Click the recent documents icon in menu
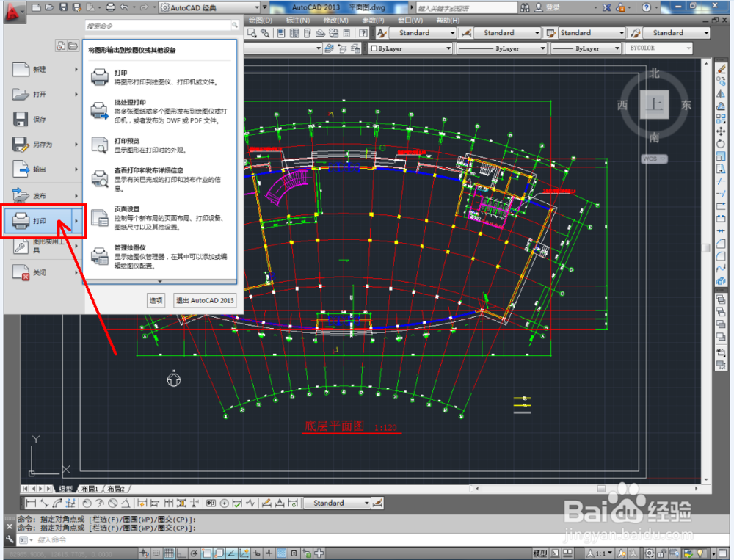Viewport: 734px width, 560px height. click(x=61, y=46)
